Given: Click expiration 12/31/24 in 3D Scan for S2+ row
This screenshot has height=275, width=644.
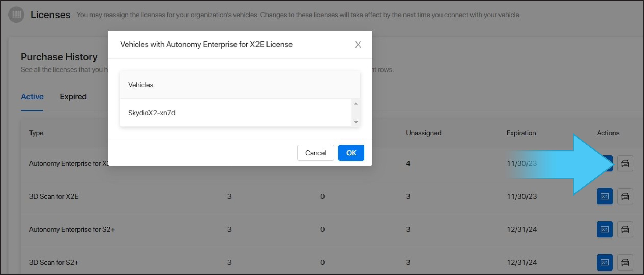Looking at the screenshot, I should (x=522, y=262).
